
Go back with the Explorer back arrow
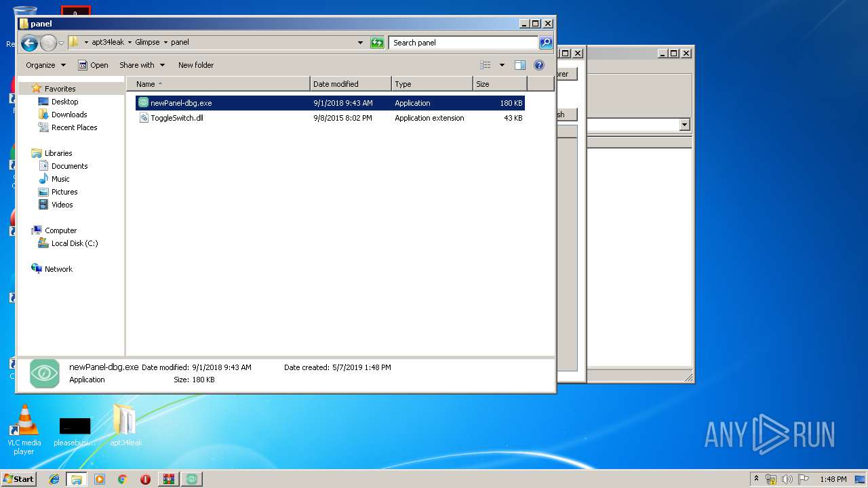(x=29, y=43)
